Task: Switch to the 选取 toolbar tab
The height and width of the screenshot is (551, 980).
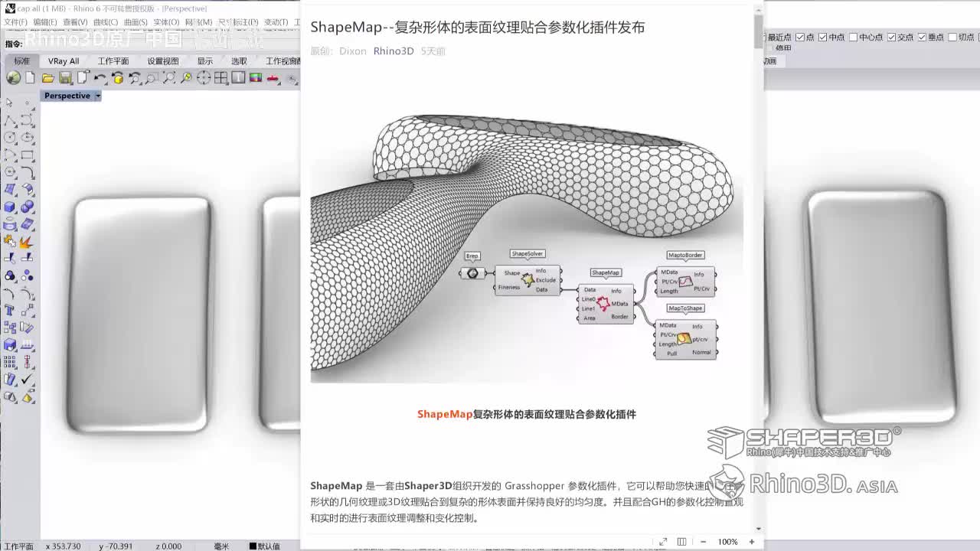Action: [x=240, y=61]
